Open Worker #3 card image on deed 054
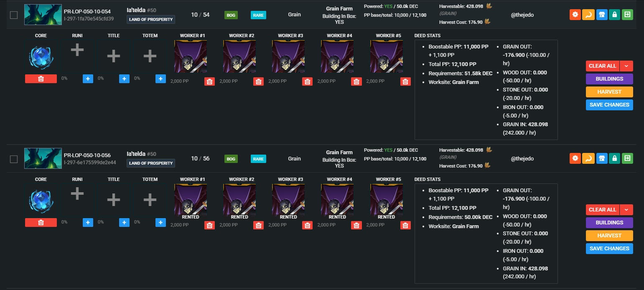644x290 pixels. coord(288,57)
